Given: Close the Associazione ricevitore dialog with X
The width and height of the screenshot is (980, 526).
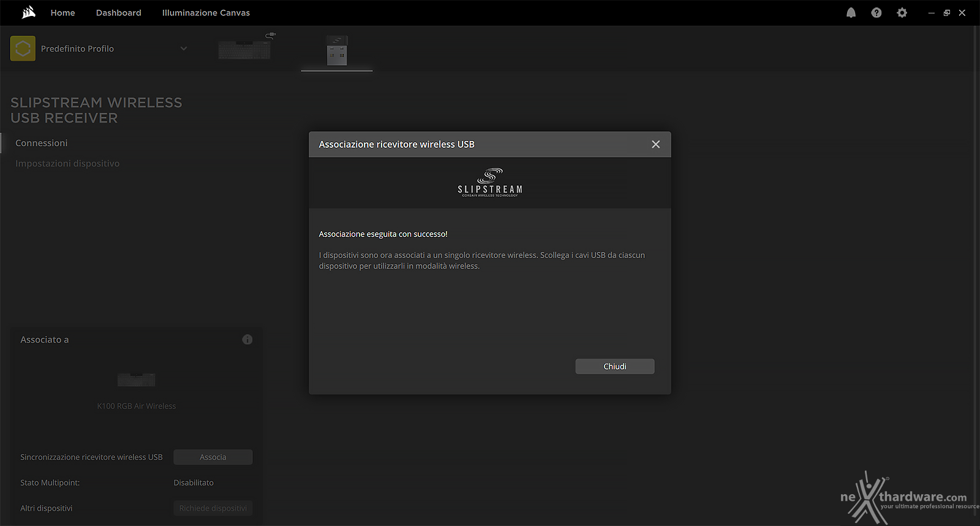Looking at the screenshot, I should pyautogui.click(x=655, y=144).
